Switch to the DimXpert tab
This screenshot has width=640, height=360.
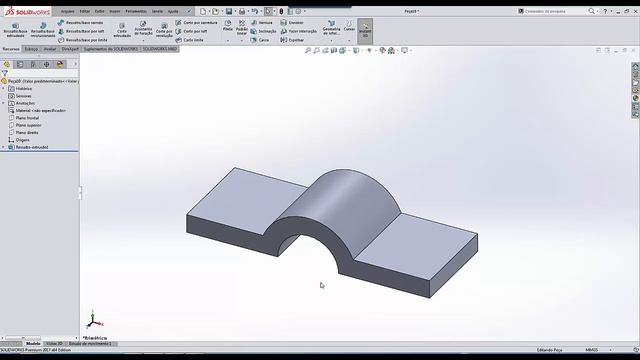[x=70, y=49]
